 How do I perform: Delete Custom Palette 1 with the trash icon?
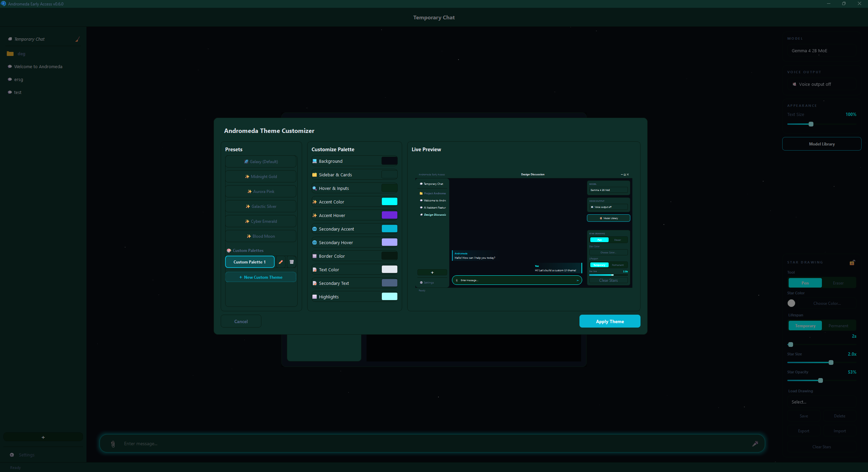point(292,262)
